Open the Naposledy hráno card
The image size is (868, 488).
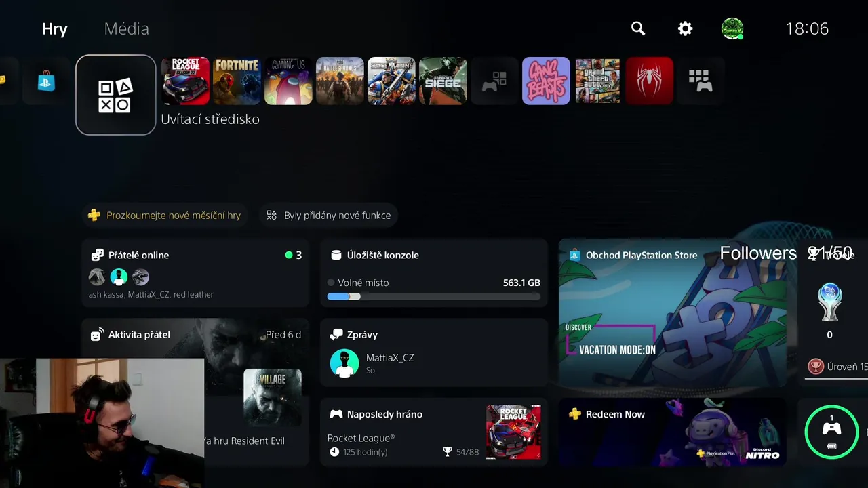tap(434, 432)
